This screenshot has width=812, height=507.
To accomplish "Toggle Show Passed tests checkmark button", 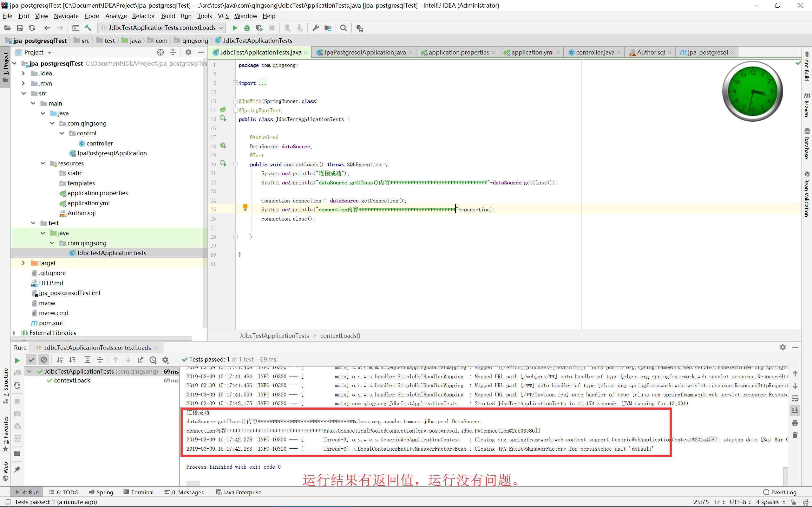I will click(x=31, y=359).
